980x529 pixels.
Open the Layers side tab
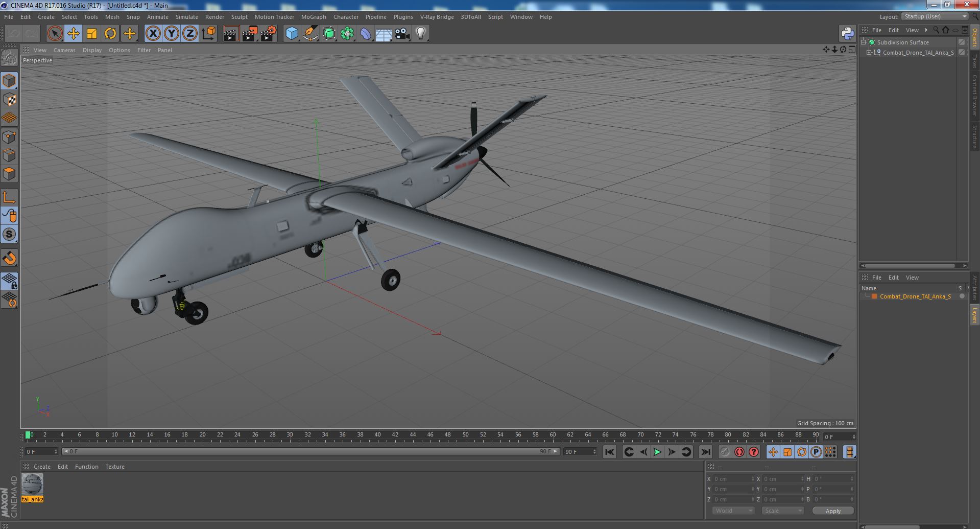[x=974, y=315]
